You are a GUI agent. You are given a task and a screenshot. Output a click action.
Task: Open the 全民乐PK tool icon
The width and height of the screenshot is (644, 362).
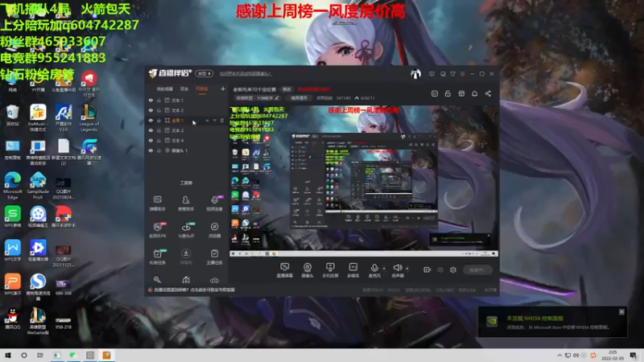click(x=157, y=230)
